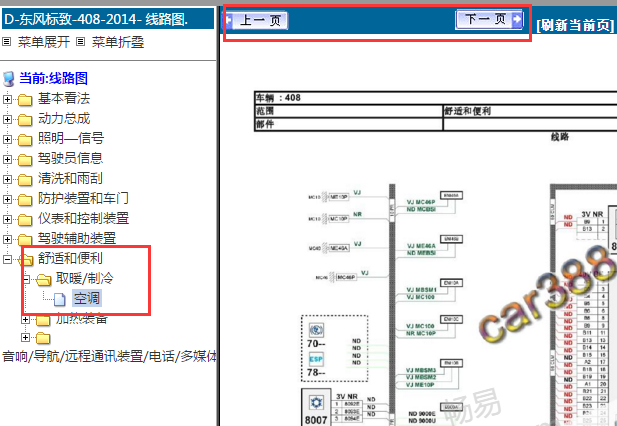617x426 pixels.
Task: Click the 车辆 : 408 table cell
Action: (x=436, y=98)
